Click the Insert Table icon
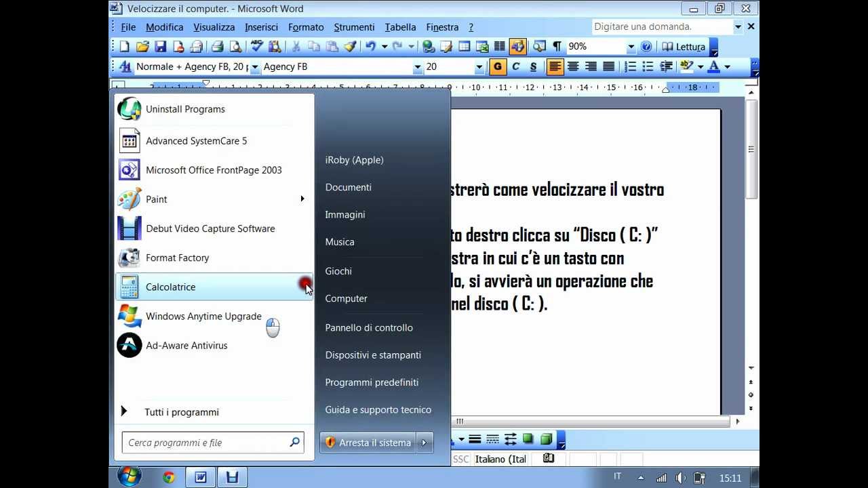The height and width of the screenshot is (488, 868). [x=465, y=47]
